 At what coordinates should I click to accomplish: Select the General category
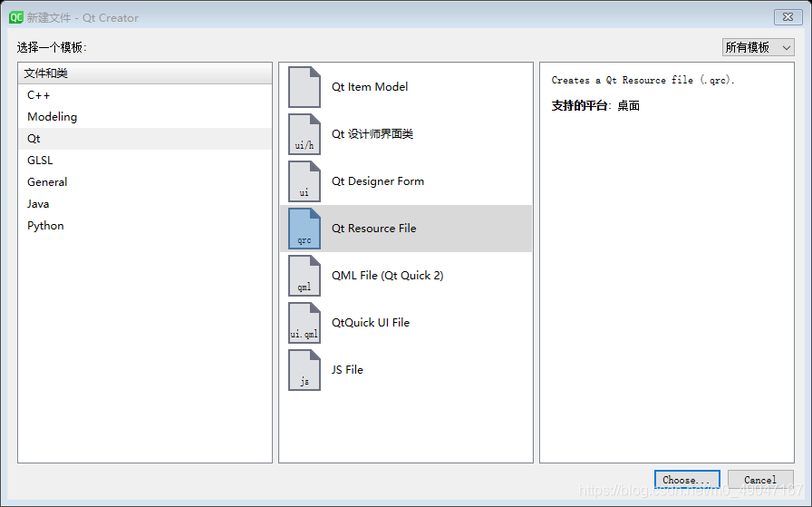145,182
